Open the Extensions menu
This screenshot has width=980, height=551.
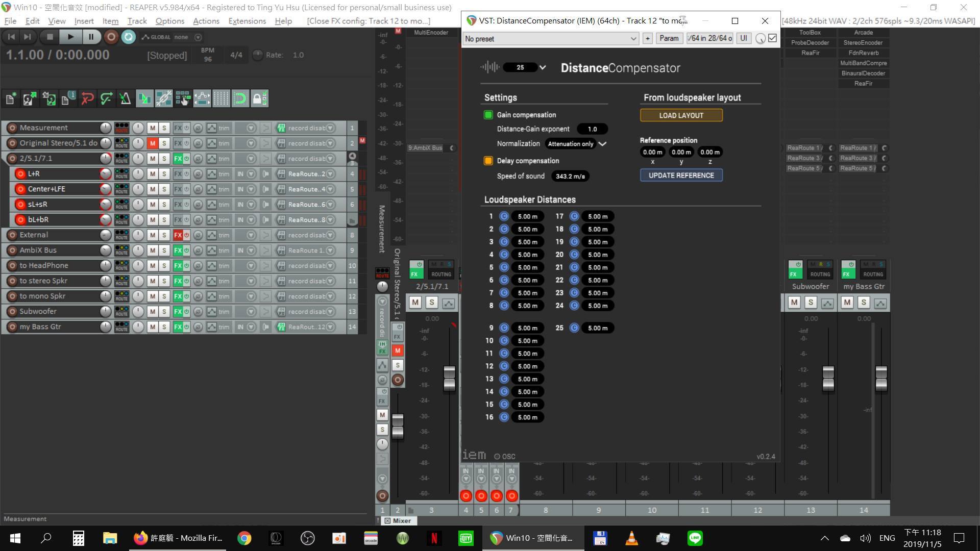pyautogui.click(x=247, y=21)
